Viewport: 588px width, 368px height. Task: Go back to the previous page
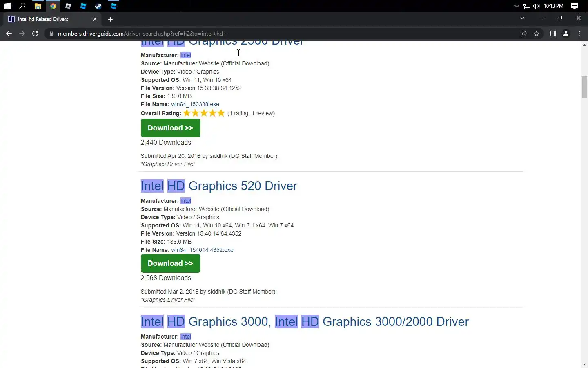(x=9, y=34)
